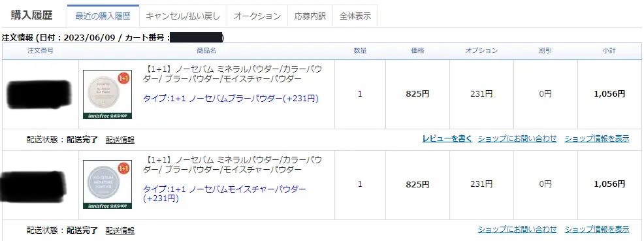The image size is (644, 241).
Task: Open second product title ノーセバム ミネラルパウダー
Action: [234, 164]
